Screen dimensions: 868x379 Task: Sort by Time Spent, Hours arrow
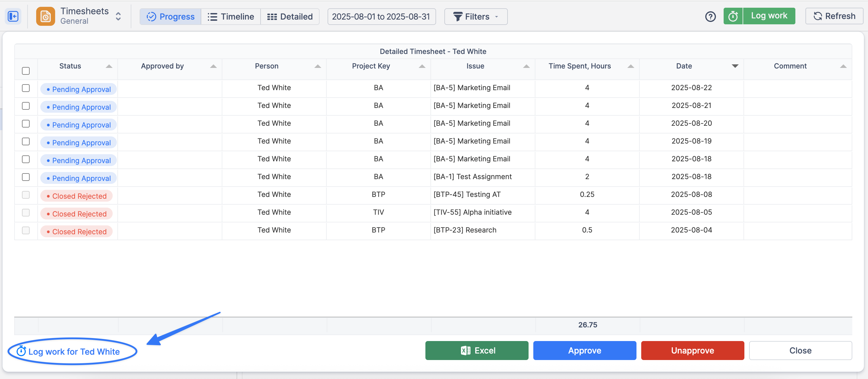[631, 66]
